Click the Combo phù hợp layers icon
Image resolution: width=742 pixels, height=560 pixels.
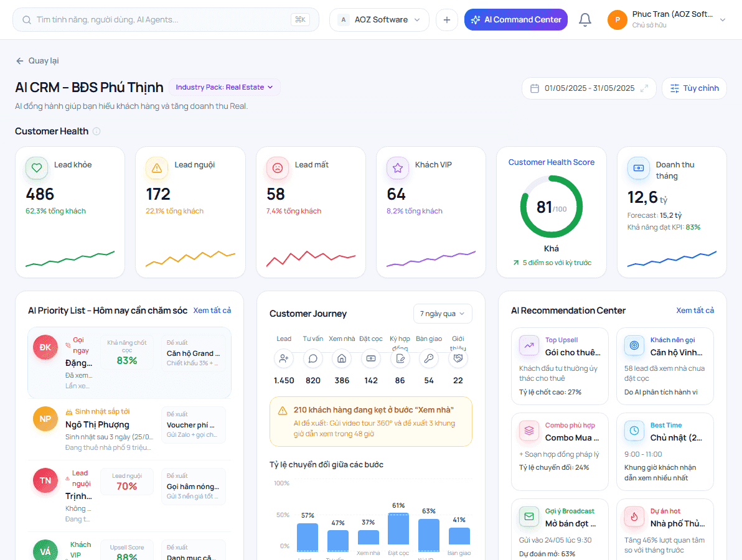529,431
